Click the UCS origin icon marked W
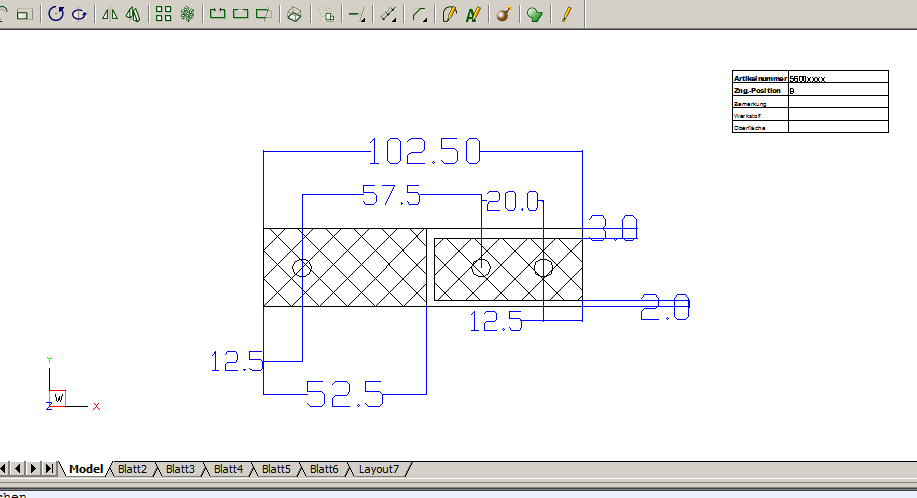The width and height of the screenshot is (917, 498). point(58,398)
